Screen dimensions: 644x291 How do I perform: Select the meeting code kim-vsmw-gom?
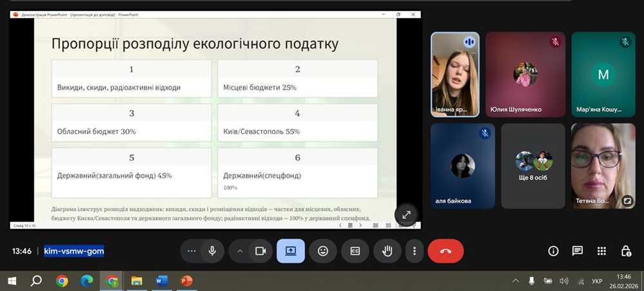[x=74, y=251]
